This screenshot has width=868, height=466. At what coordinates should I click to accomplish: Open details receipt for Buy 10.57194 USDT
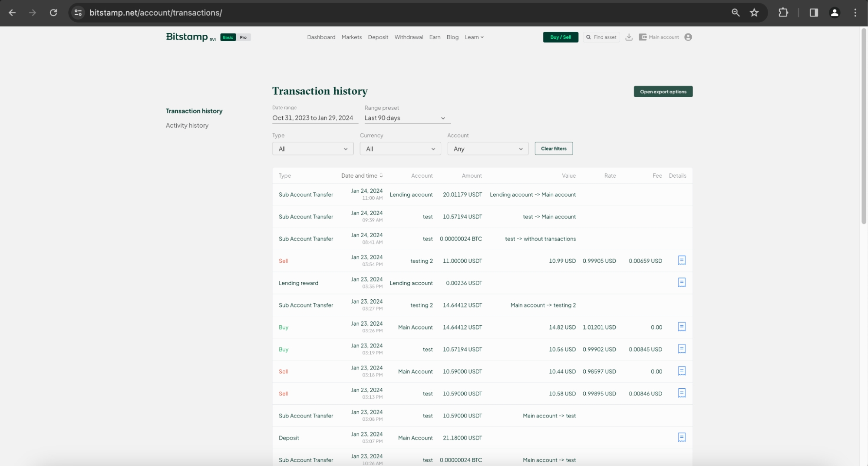point(682,349)
